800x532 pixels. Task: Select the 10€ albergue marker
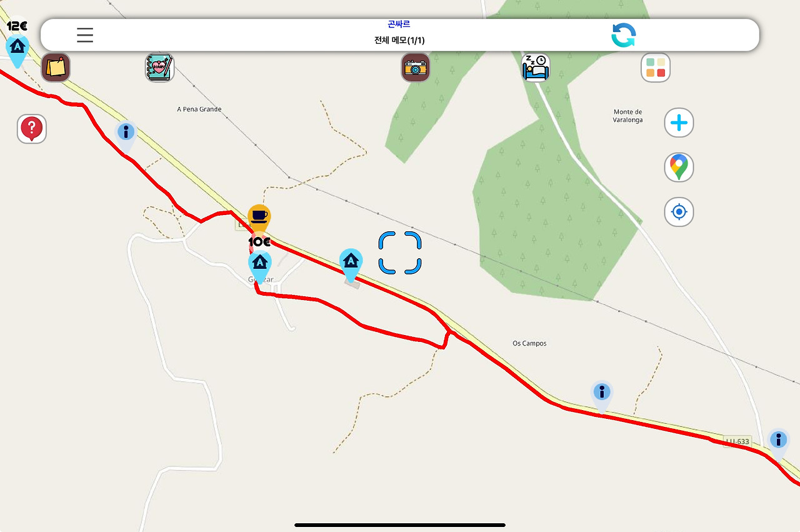[x=259, y=264]
